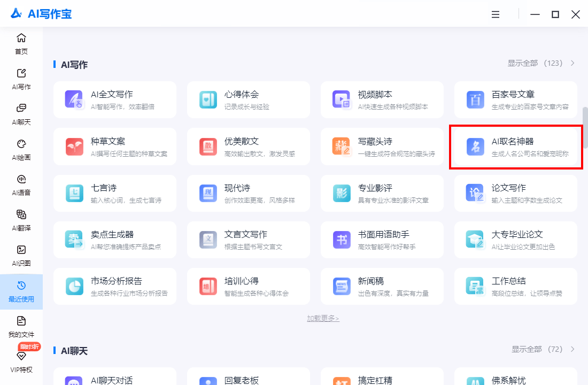Open the 写藏头诗 tool icon
The height and width of the screenshot is (385, 588).
(x=341, y=146)
